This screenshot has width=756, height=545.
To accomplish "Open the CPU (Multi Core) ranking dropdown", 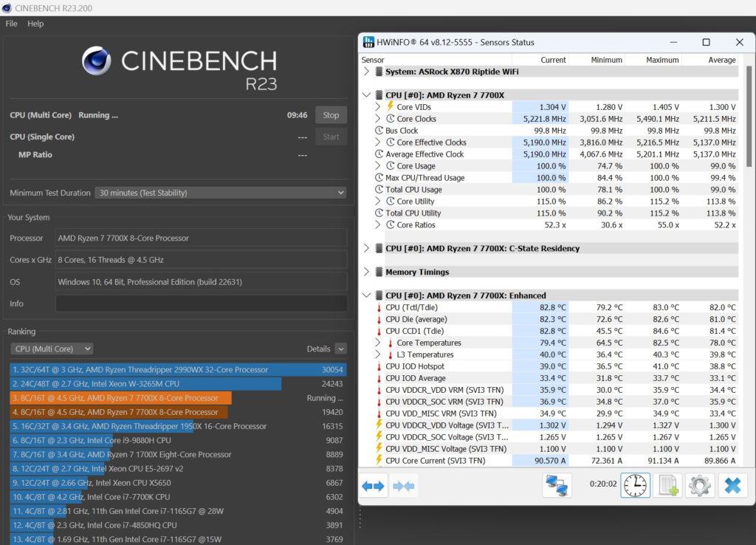I will (x=52, y=349).
